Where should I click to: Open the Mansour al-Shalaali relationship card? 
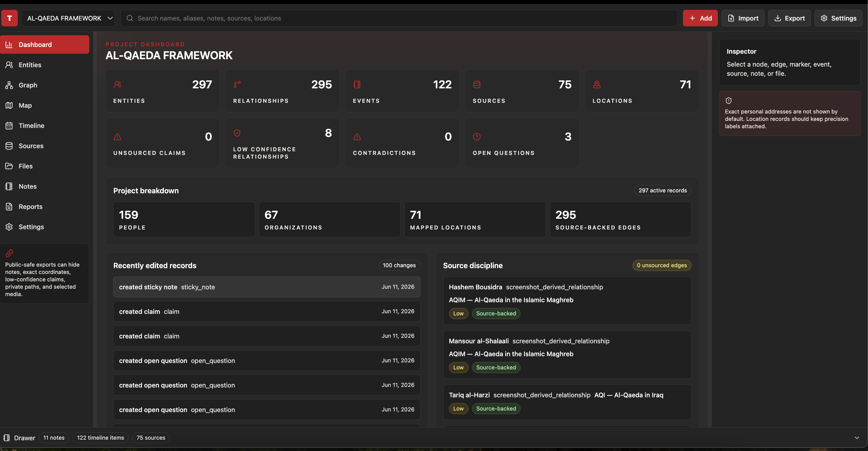(x=567, y=354)
